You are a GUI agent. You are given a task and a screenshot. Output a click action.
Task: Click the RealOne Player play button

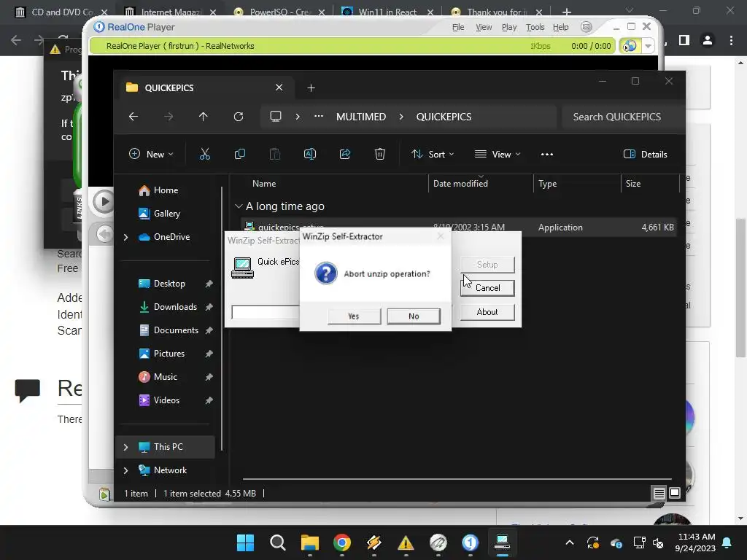(103, 201)
